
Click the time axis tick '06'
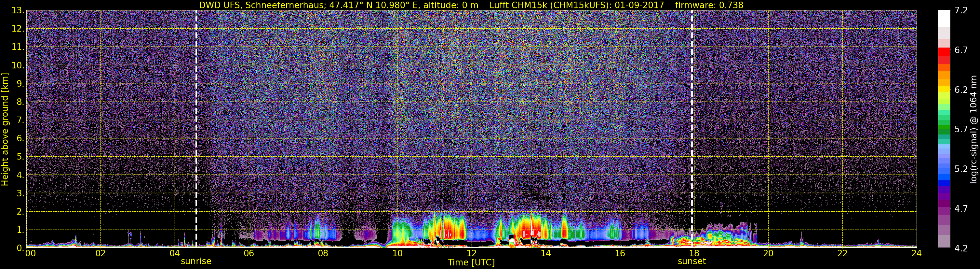tap(249, 254)
